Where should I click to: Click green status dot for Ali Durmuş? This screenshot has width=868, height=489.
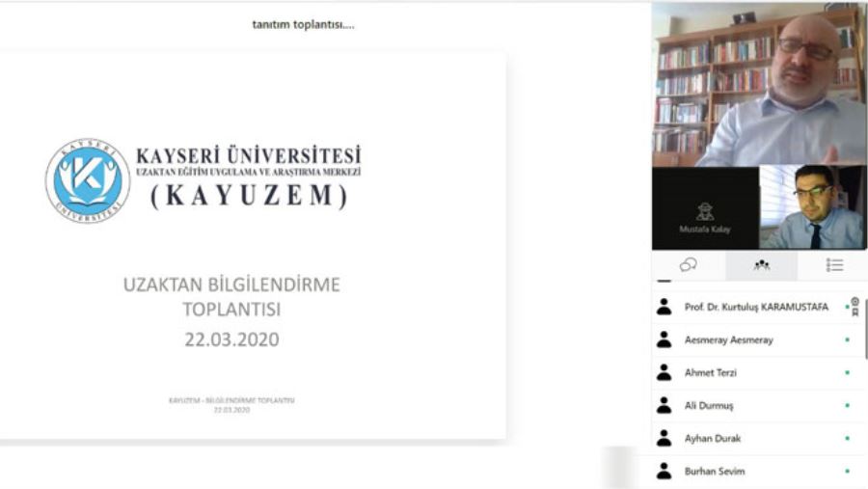point(847,405)
